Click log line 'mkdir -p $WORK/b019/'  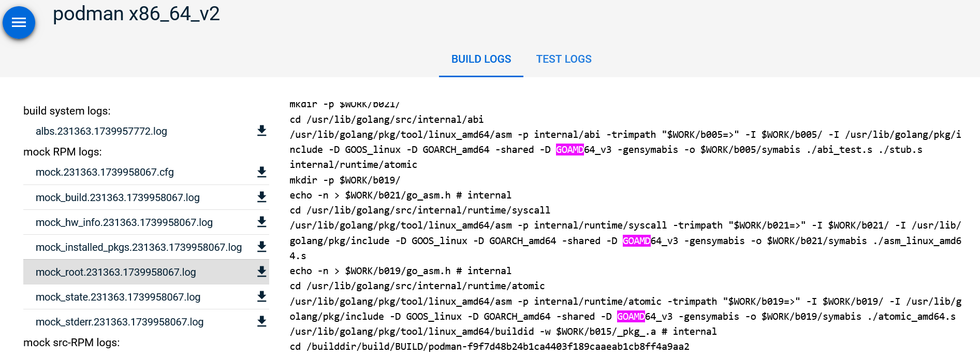click(x=345, y=180)
